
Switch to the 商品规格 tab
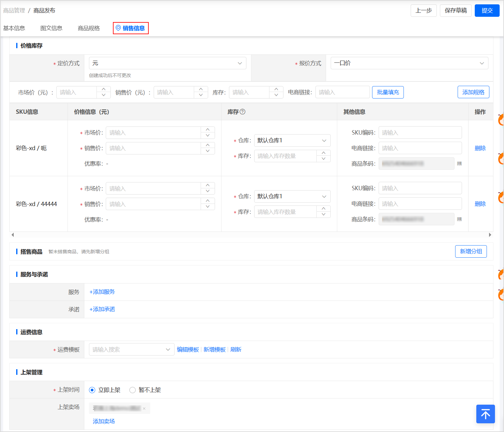[x=89, y=28]
